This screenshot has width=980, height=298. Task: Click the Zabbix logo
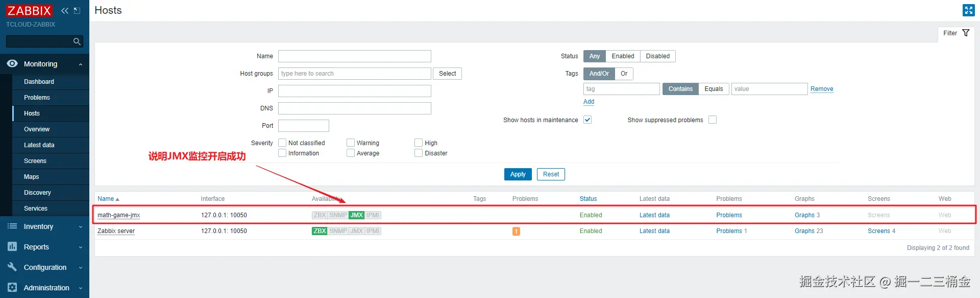[x=29, y=11]
